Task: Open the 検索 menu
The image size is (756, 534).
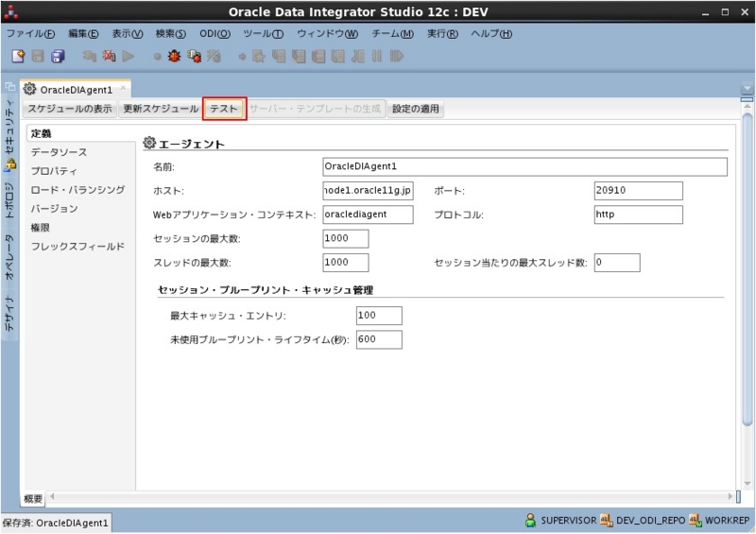Action: tap(171, 34)
